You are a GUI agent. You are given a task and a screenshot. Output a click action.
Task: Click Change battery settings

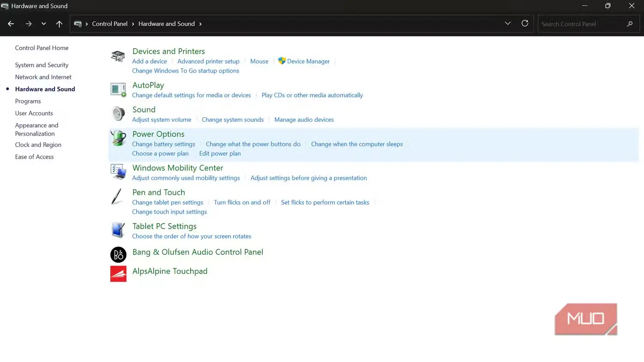click(x=164, y=144)
